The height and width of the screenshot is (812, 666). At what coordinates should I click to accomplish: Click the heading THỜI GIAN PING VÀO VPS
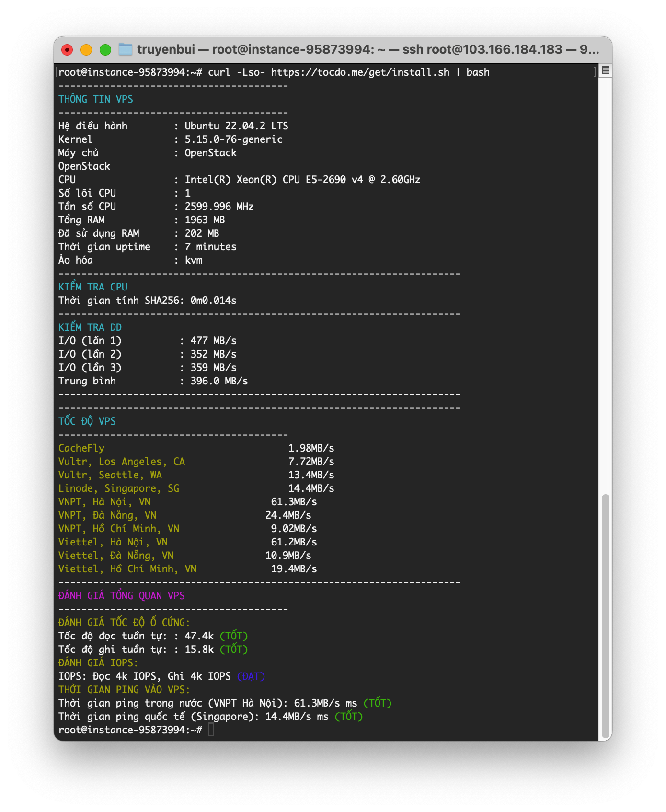click(x=124, y=689)
